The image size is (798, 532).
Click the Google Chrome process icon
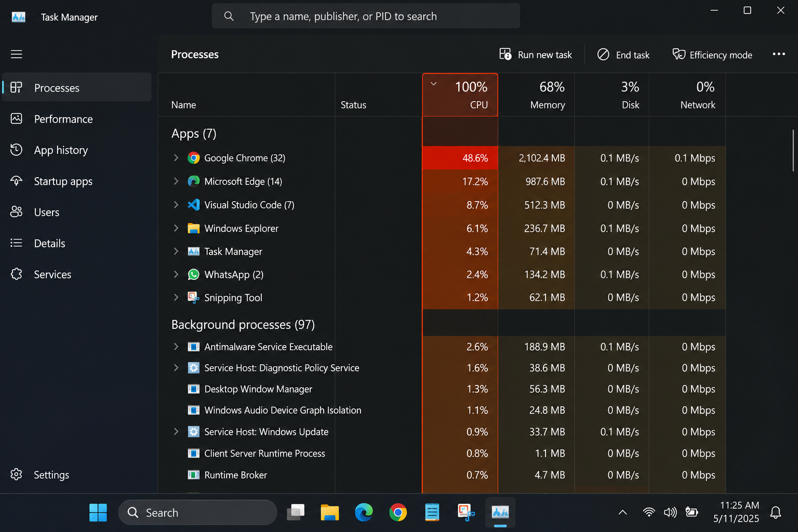(x=194, y=158)
